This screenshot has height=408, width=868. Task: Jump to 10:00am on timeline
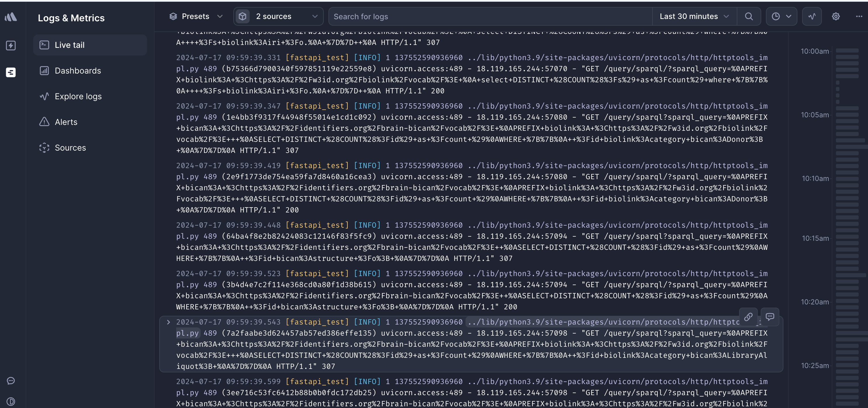[814, 51]
